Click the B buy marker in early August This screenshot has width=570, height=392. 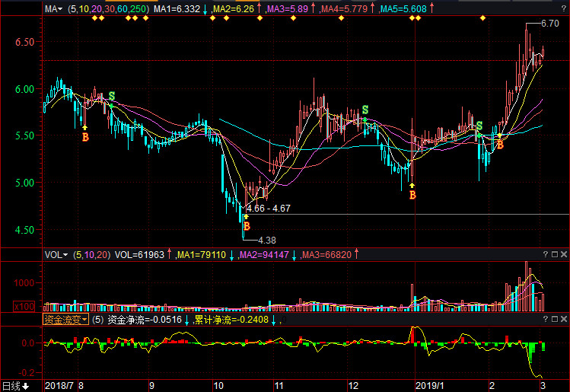click(85, 137)
